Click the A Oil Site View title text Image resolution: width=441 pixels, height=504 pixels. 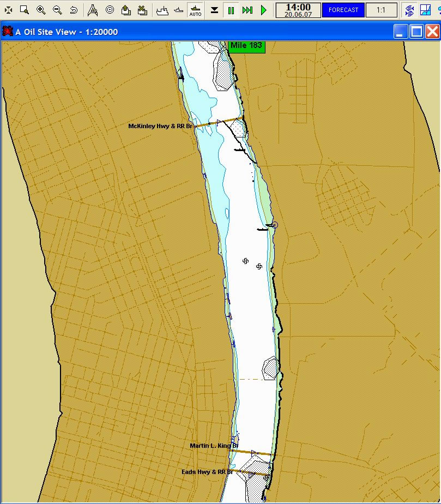(x=67, y=32)
